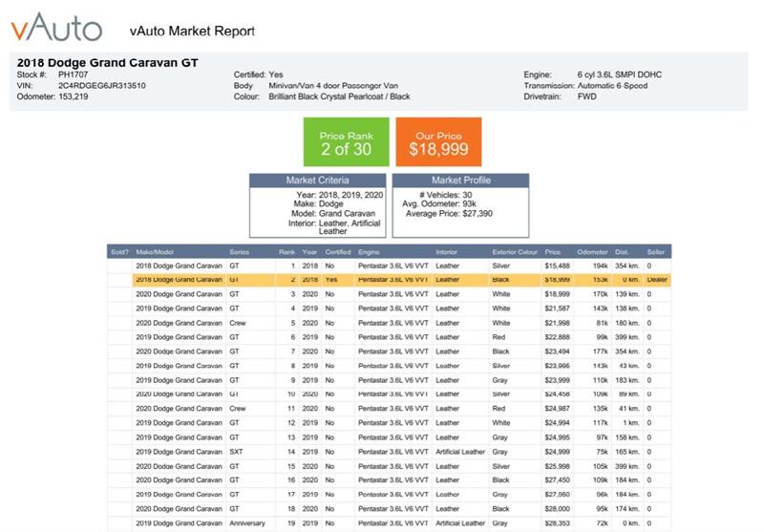Sort by the Odometer column header
This screenshot has width=764, height=532.
click(592, 252)
